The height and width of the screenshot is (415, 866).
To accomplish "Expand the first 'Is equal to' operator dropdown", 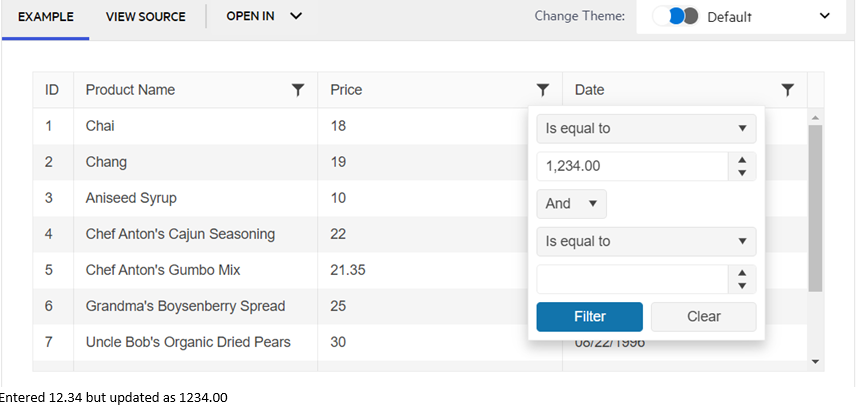I will (646, 129).
